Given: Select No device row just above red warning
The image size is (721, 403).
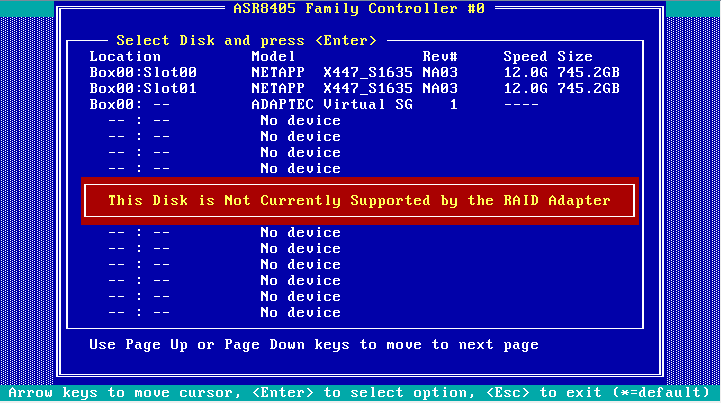Looking at the screenshot, I should tap(300, 169).
